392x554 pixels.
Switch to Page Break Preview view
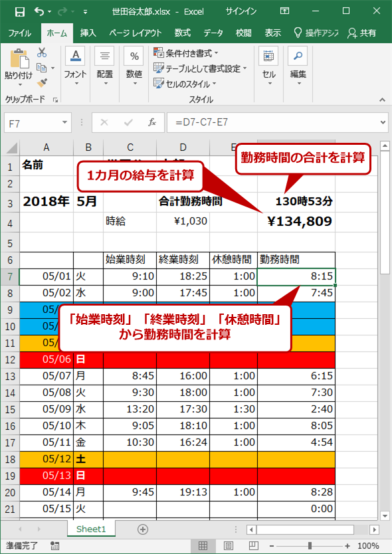point(252,545)
